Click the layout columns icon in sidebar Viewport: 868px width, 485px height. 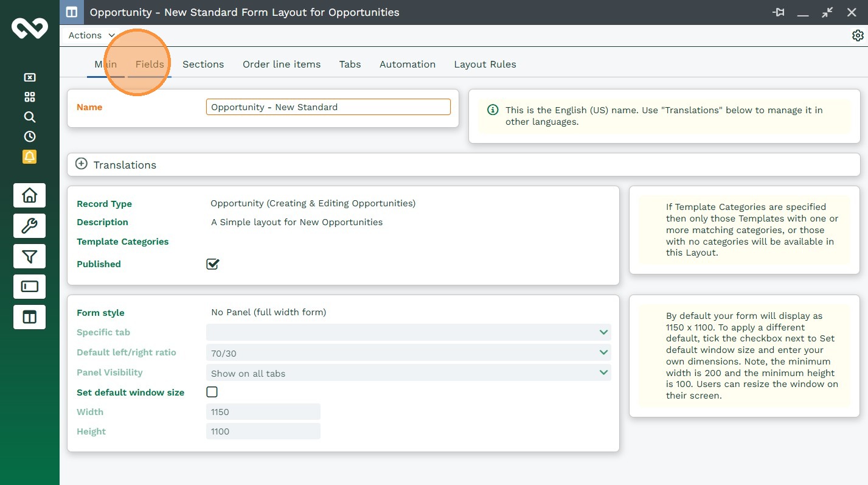pos(29,316)
